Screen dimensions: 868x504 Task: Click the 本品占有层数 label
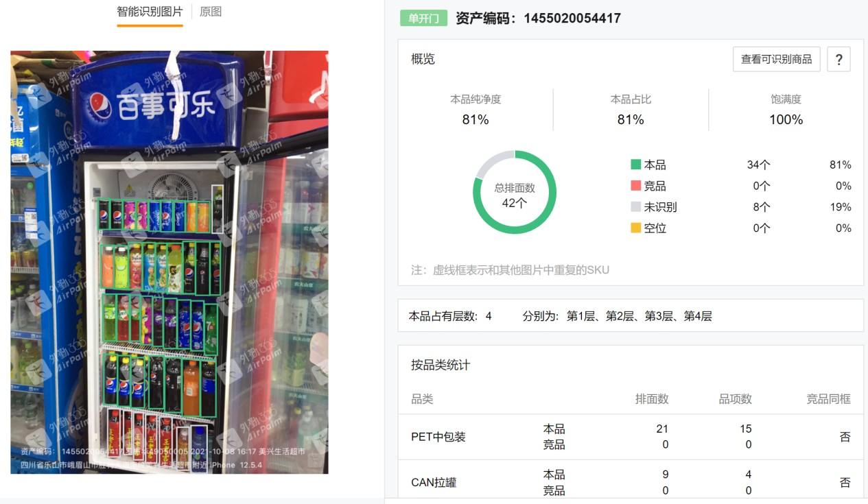[441, 316]
